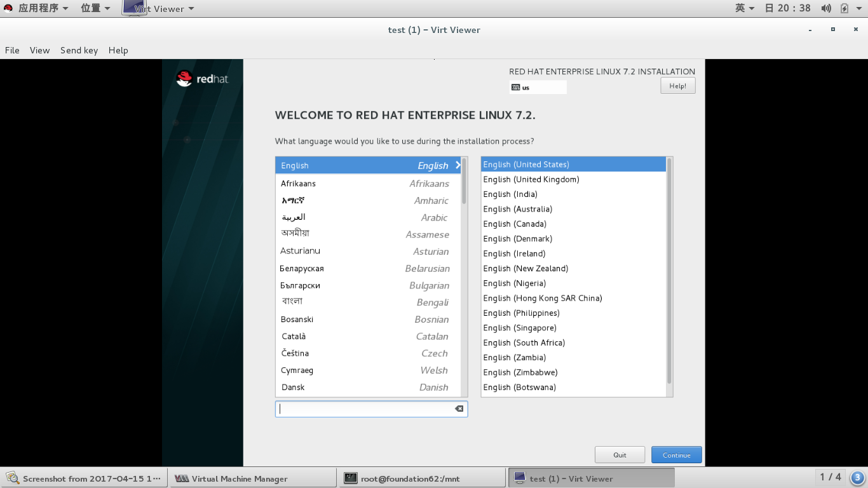Image resolution: width=868 pixels, height=488 pixels.
Task: Open the 英 input method dropdown
Action: pos(745,8)
